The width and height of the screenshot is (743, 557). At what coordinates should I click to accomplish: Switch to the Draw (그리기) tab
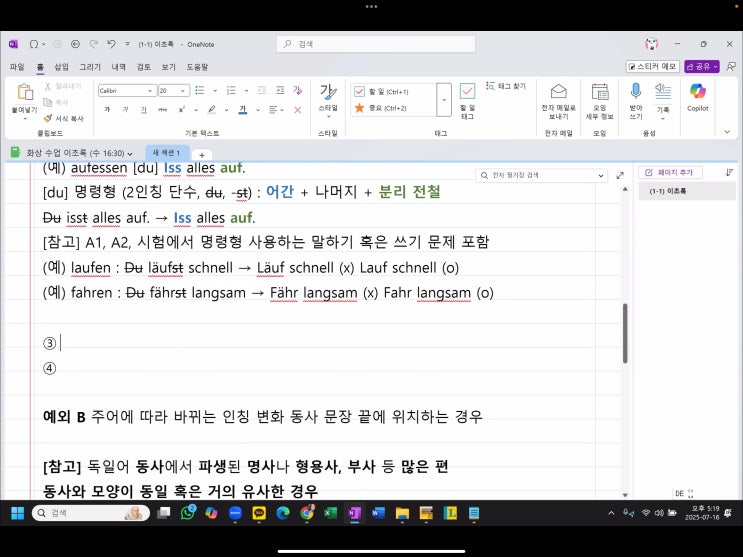point(90,67)
